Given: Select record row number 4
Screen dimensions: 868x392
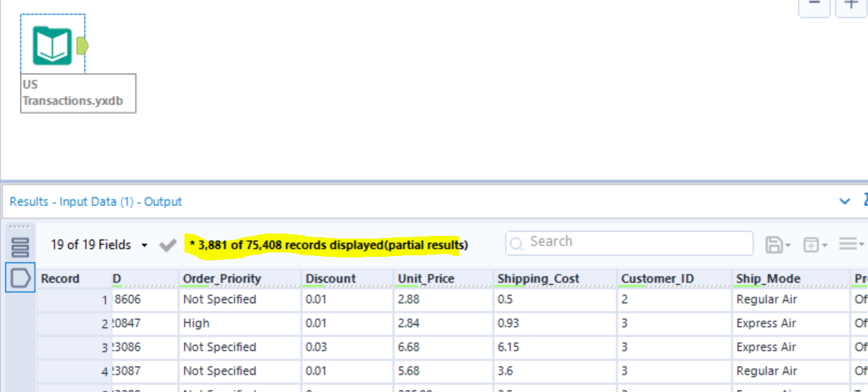Looking at the screenshot, I should [x=75, y=371].
